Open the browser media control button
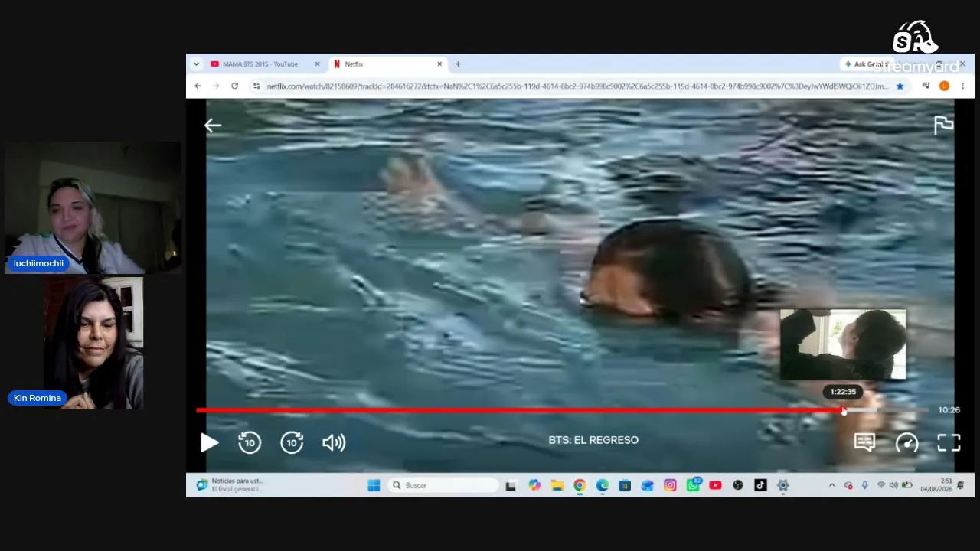This screenshot has width=980, height=551. 926,86
